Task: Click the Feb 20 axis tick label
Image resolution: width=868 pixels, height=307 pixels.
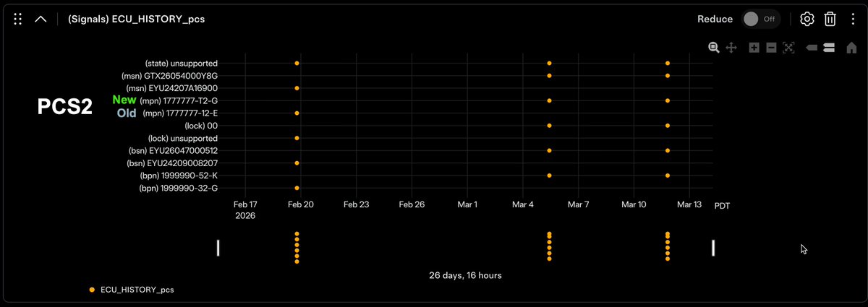Action: [x=300, y=204]
